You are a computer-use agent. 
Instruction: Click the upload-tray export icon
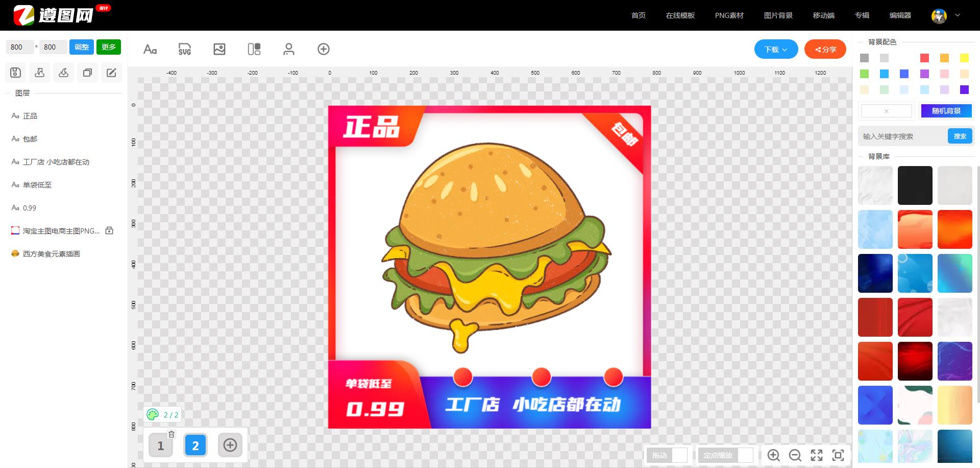(39, 73)
